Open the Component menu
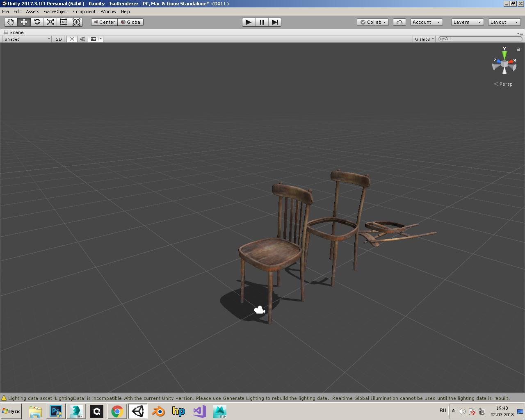525x420 pixels. coord(84,11)
